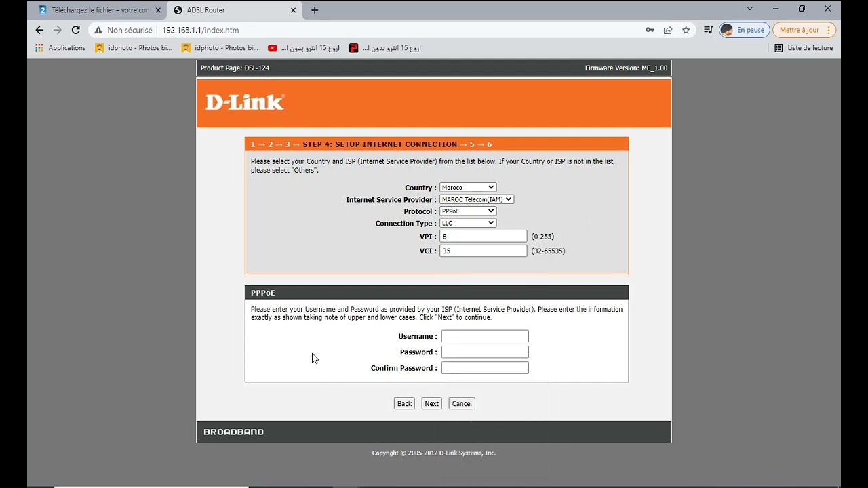The height and width of the screenshot is (488, 868).
Task: Restore down the browser window
Action: [802, 9]
